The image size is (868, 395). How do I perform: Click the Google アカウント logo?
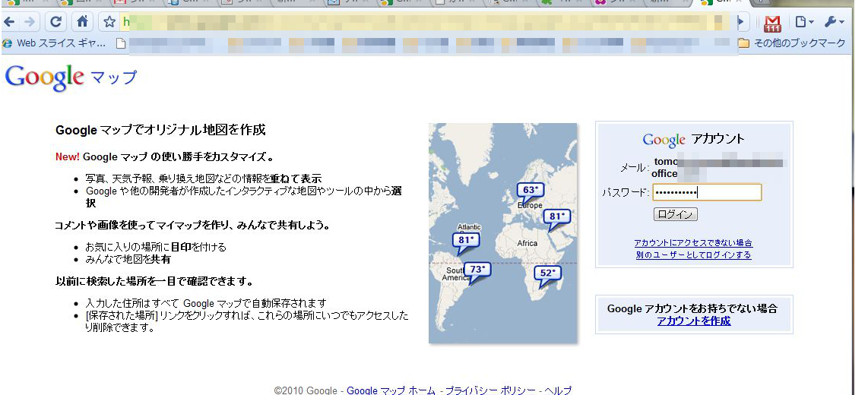pos(694,139)
